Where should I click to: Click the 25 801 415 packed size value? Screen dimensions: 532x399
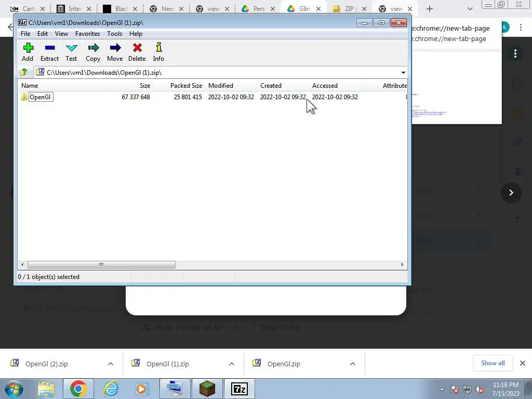tap(188, 97)
